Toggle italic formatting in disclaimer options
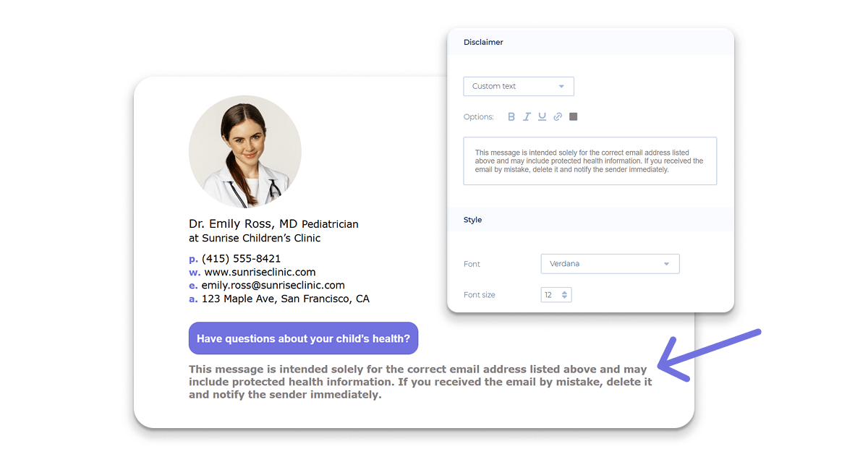The width and height of the screenshot is (868, 457). coord(527,116)
